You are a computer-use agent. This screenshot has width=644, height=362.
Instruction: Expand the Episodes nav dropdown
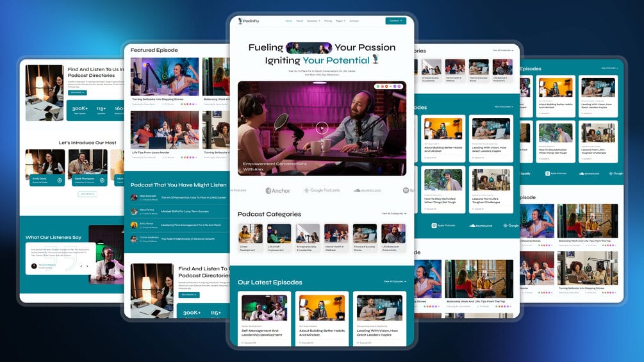click(x=313, y=21)
